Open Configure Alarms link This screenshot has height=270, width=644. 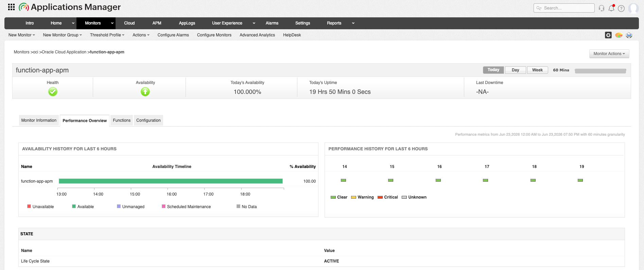click(x=173, y=35)
